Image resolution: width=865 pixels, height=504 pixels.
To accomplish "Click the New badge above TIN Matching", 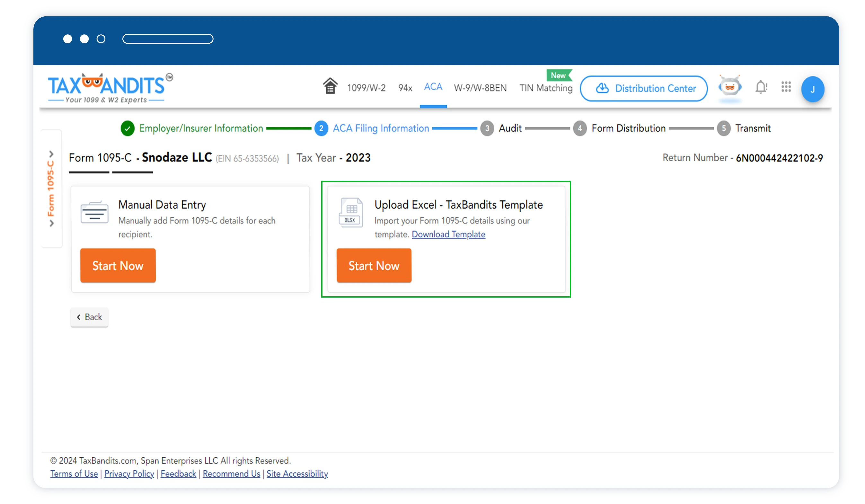I will click(559, 75).
